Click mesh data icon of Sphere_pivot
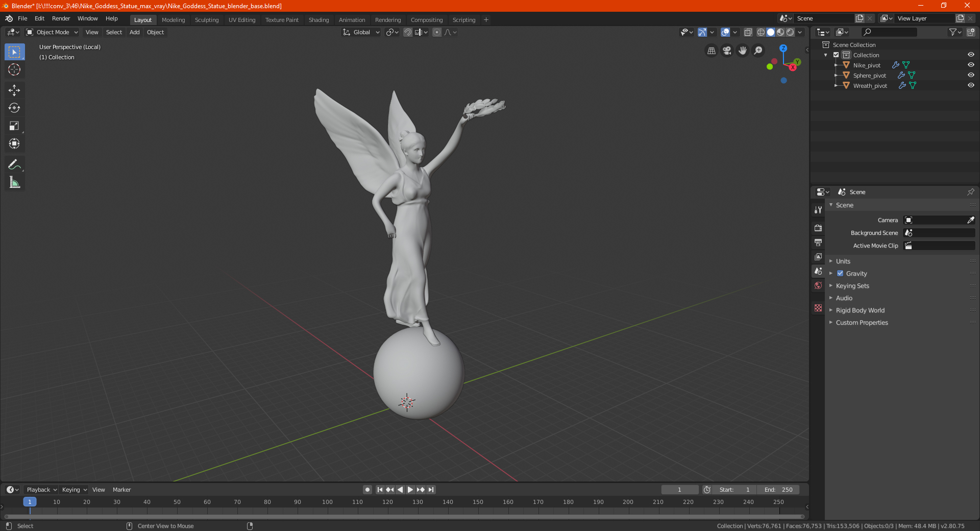Image resolution: width=980 pixels, height=531 pixels. [x=912, y=76]
